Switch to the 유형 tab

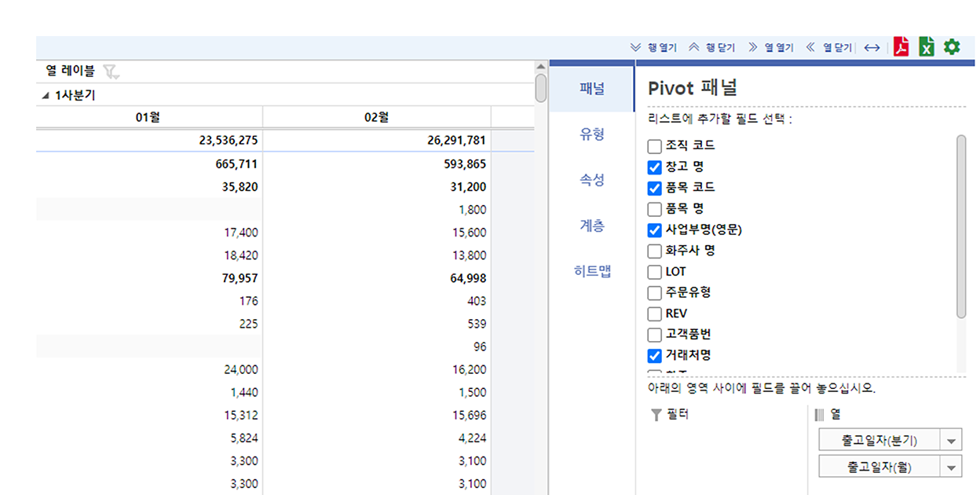pyautogui.click(x=592, y=134)
